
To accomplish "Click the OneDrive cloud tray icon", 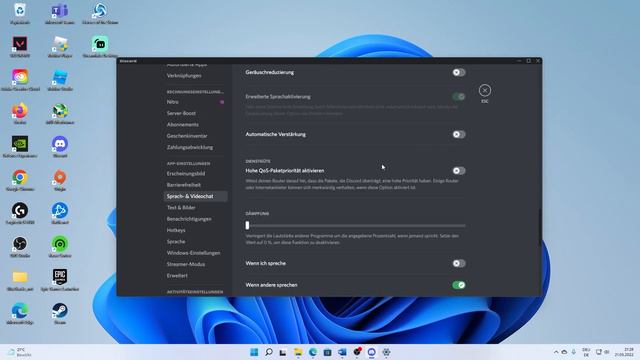I will click(x=564, y=352).
